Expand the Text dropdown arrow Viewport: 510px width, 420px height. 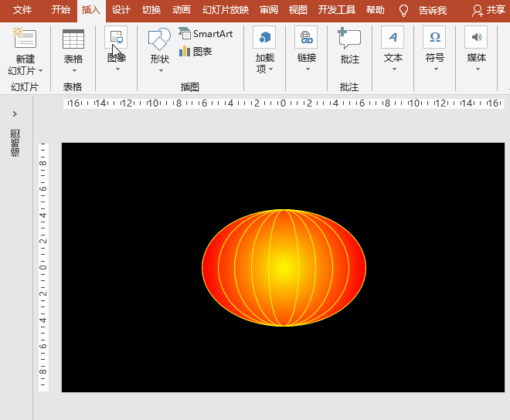pyautogui.click(x=394, y=69)
